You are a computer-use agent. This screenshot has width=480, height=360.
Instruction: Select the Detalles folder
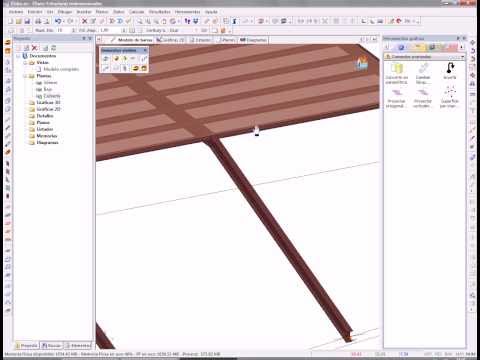[41, 116]
